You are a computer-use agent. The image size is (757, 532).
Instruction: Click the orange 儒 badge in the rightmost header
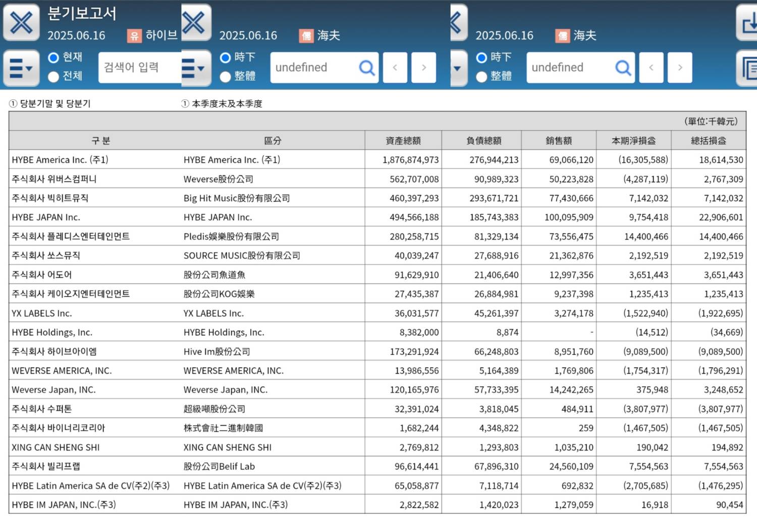[x=563, y=35]
